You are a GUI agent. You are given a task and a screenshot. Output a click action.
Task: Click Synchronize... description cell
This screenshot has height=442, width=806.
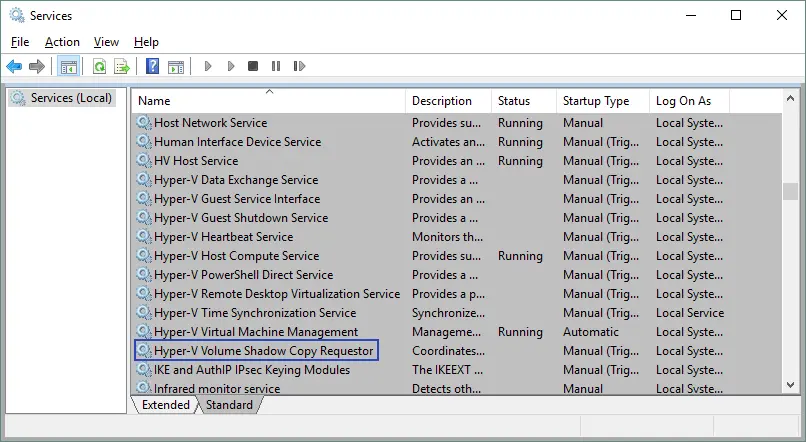[448, 312]
